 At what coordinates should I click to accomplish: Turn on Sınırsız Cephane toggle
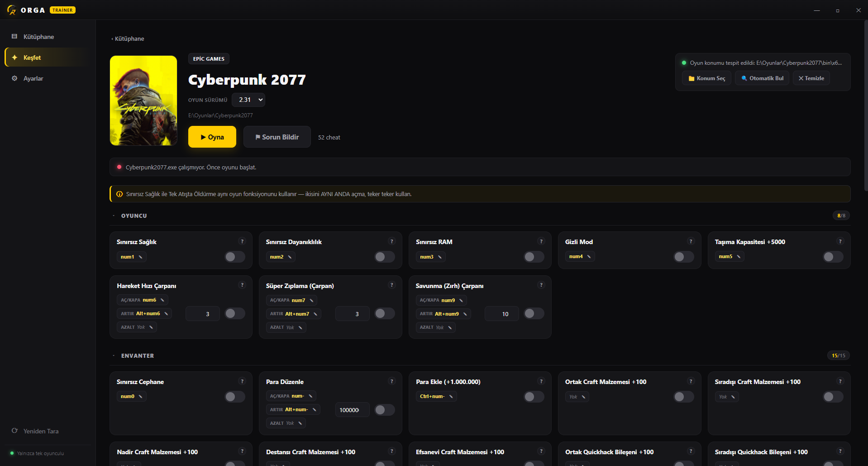point(235,397)
